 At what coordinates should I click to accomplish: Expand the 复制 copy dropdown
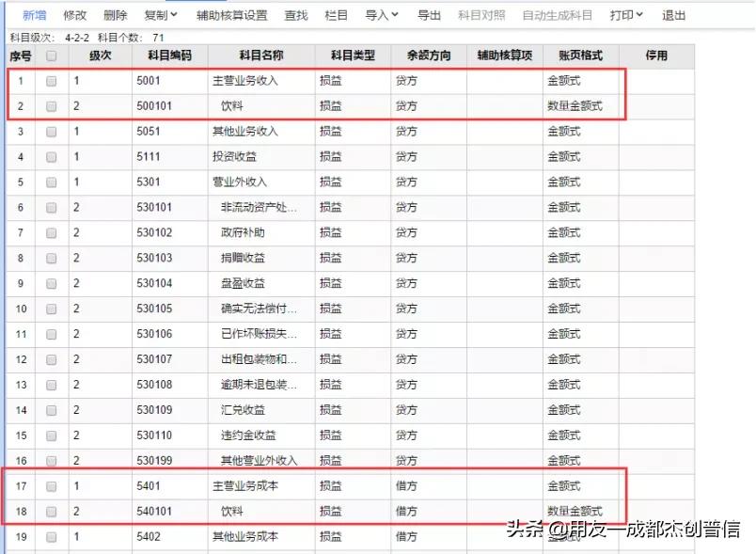(158, 14)
